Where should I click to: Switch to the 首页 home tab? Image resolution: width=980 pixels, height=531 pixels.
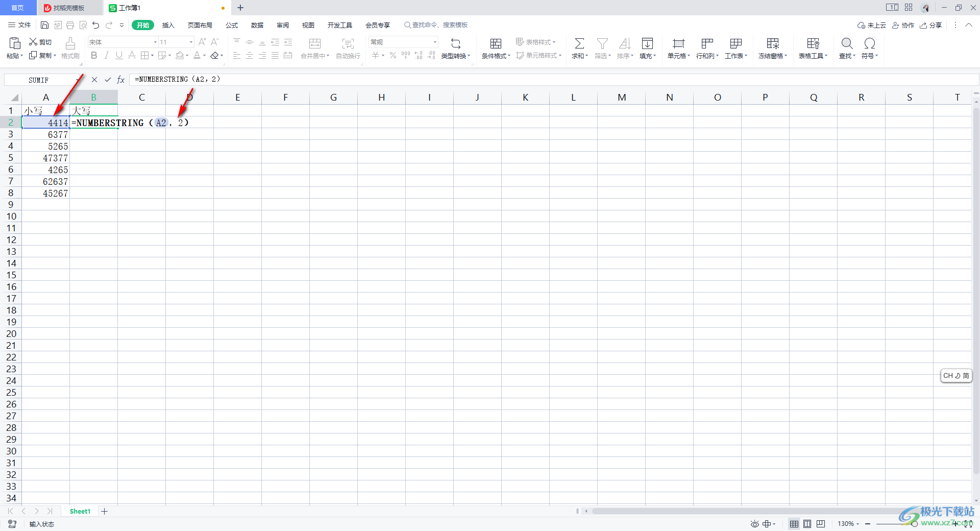pos(18,8)
